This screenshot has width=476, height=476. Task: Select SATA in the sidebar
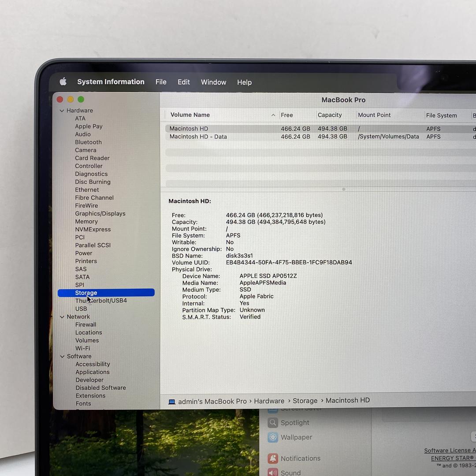pos(82,277)
